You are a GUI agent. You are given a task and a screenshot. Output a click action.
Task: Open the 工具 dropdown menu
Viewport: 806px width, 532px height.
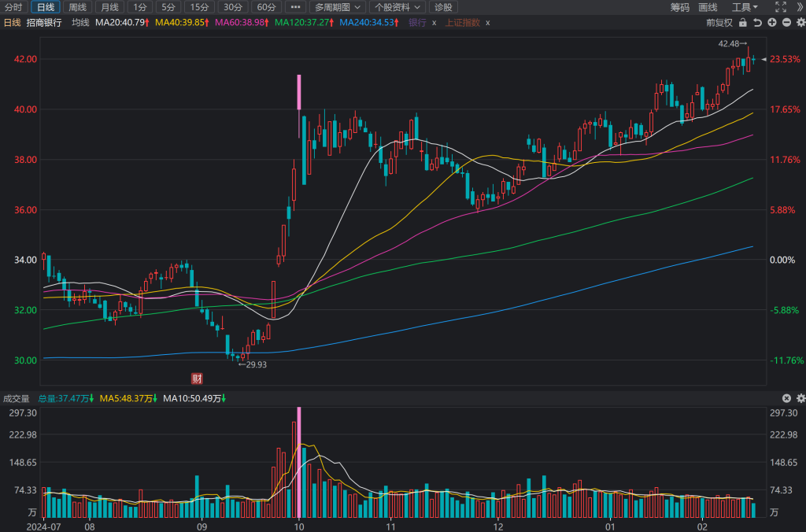(x=745, y=7)
